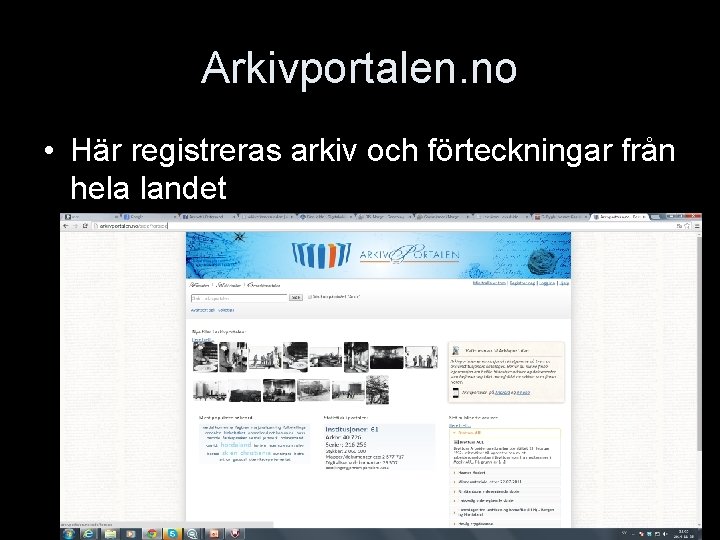The image size is (720, 540).
Task: Open Windows Explorer folder icon in taskbar
Action: click(110, 534)
